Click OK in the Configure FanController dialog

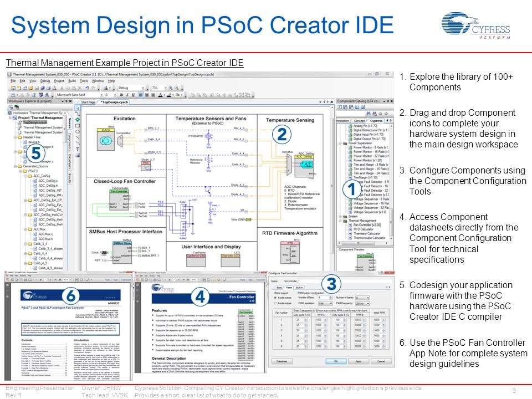pyautogui.click(x=336, y=361)
